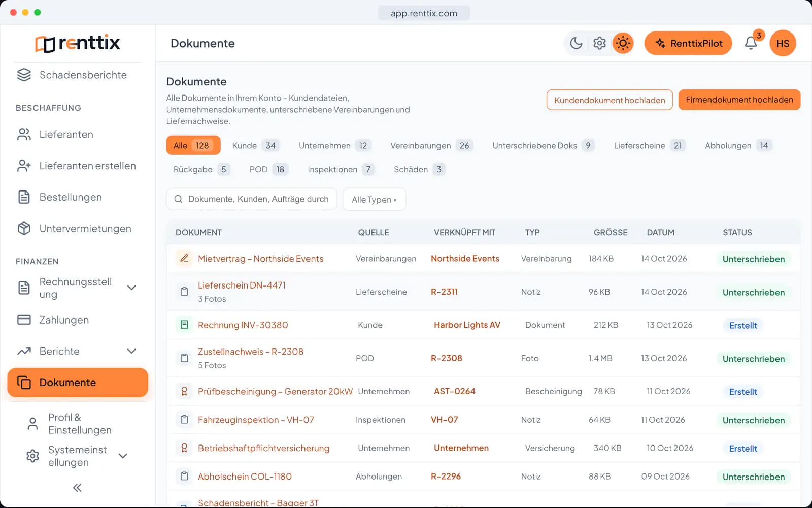The width and height of the screenshot is (812, 508).
Task: Open notifications bell icon
Action: pos(751,43)
